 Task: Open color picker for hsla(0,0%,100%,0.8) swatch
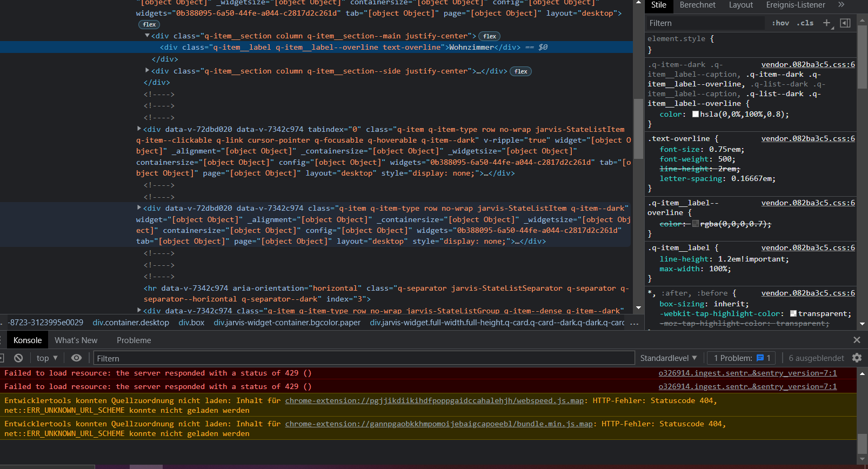[x=696, y=114]
